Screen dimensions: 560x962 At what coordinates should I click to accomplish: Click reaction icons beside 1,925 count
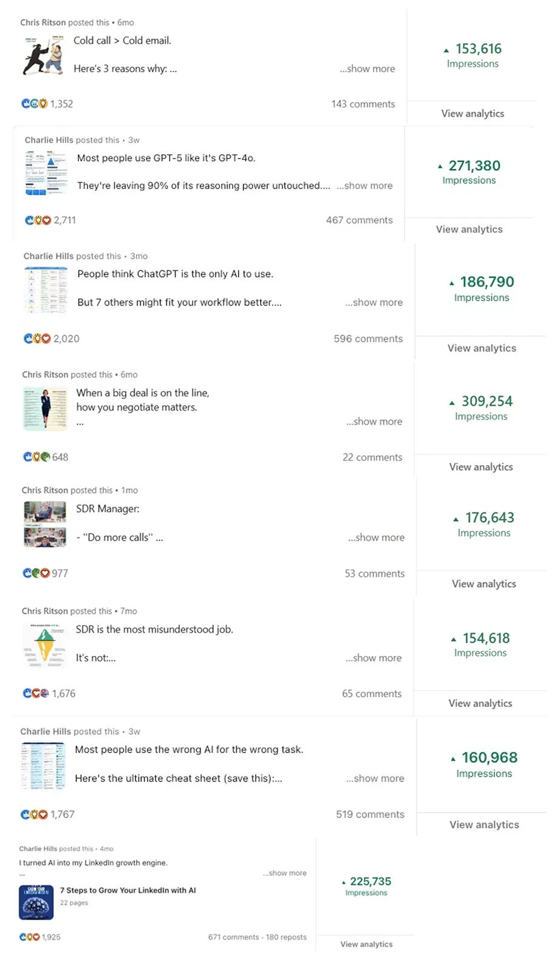click(x=29, y=937)
